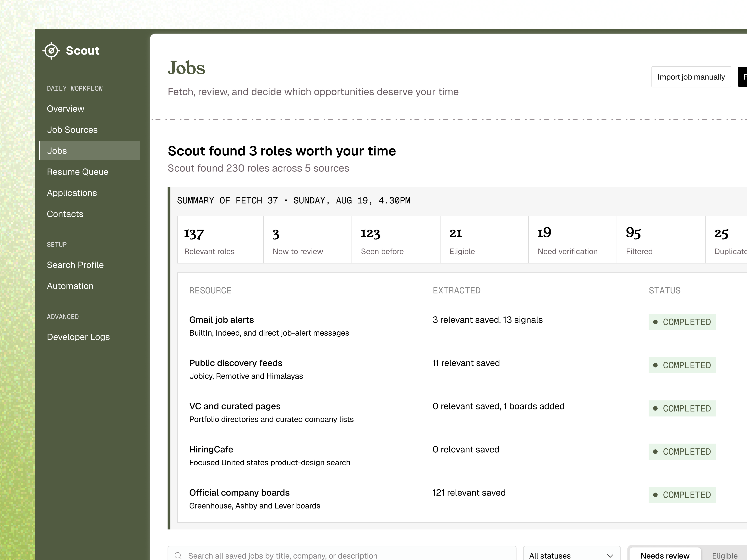Go to Job Sources in sidebar
The image size is (747, 560).
(x=72, y=130)
